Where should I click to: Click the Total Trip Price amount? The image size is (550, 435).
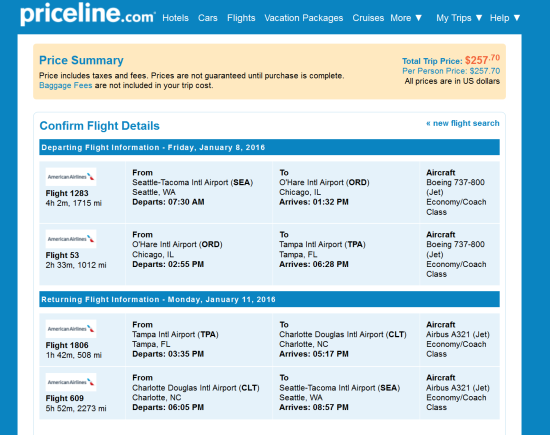(x=482, y=60)
